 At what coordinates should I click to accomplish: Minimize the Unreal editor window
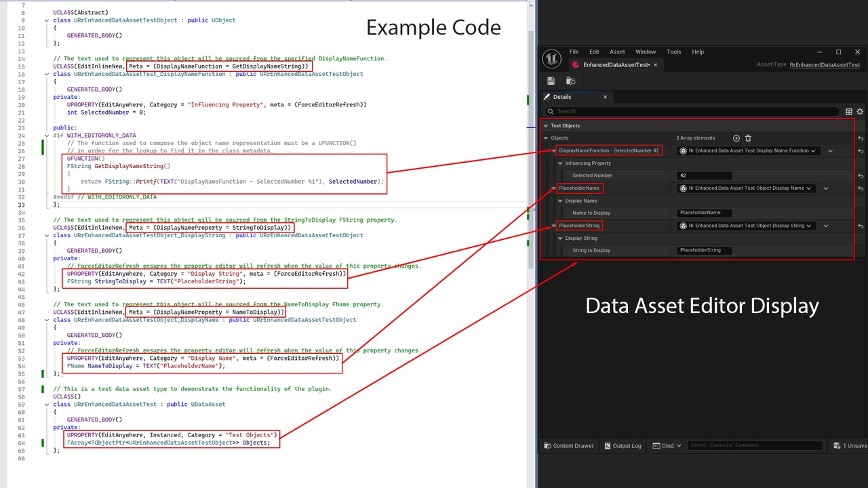[819, 52]
